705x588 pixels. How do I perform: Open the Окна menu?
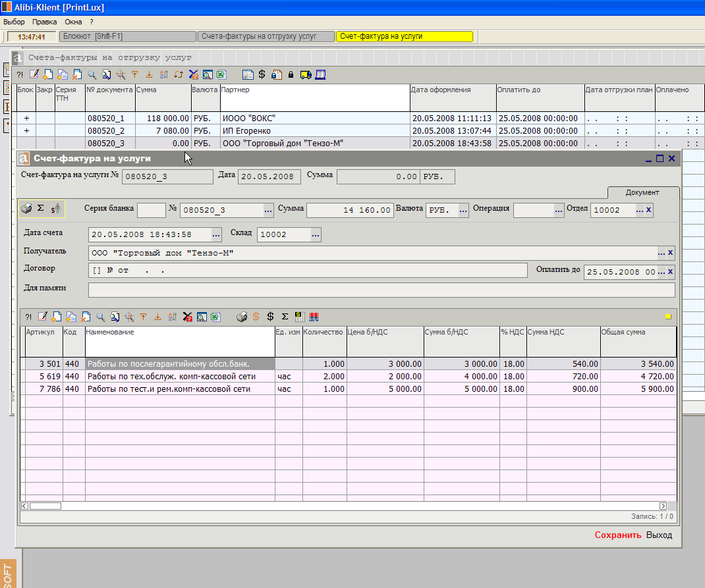click(73, 22)
